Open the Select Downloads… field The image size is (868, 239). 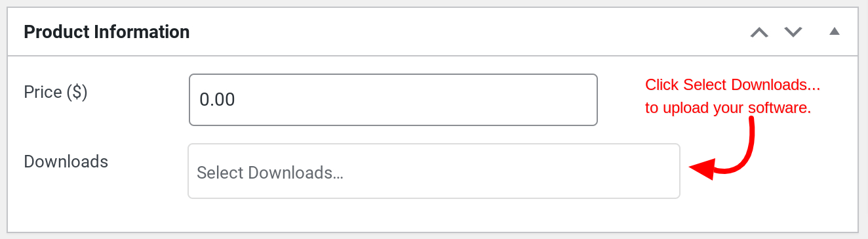click(x=434, y=171)
